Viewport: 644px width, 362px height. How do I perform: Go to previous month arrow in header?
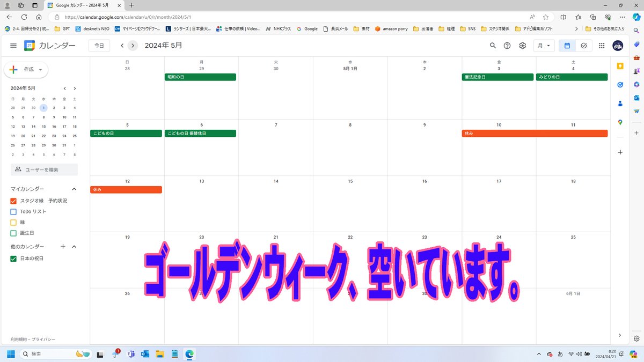[x=122, y=46]
